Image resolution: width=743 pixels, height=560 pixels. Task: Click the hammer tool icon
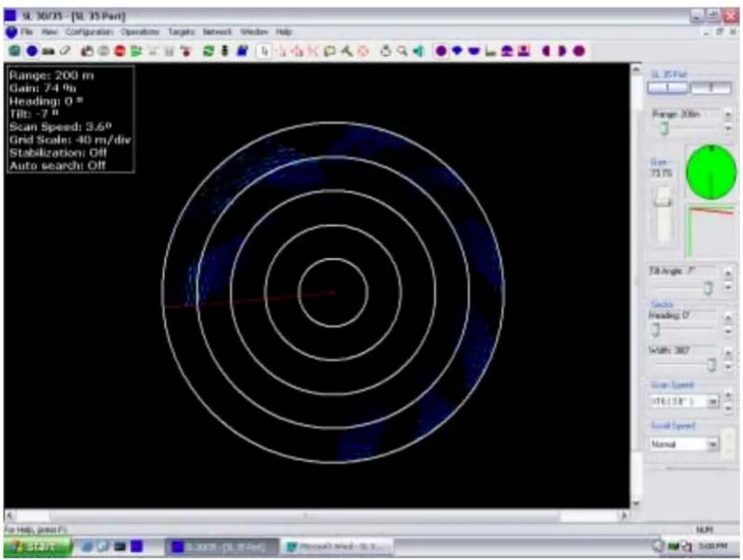346,50
